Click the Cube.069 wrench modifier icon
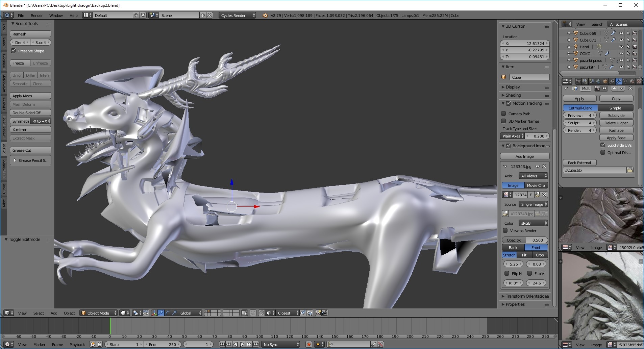 tap(613, 33)
